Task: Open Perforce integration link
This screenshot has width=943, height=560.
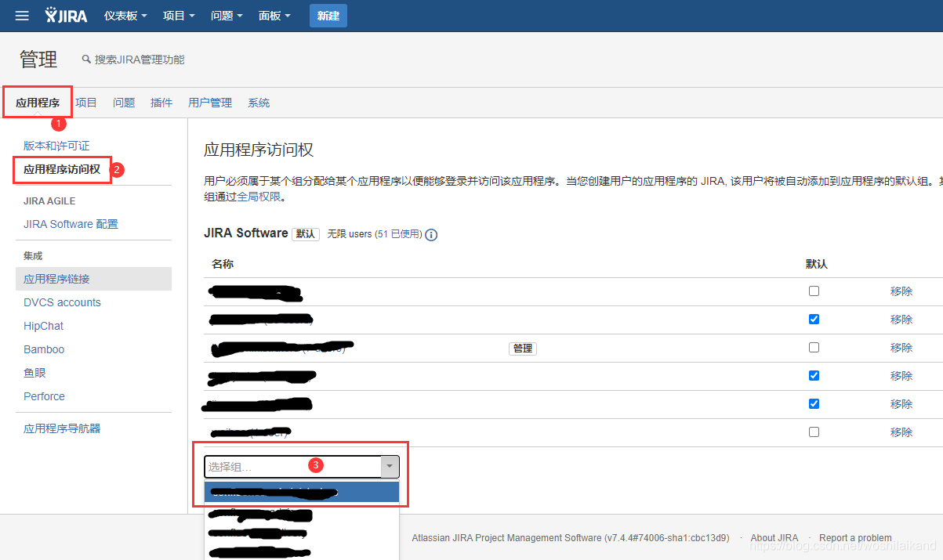Action: [44, 396]
